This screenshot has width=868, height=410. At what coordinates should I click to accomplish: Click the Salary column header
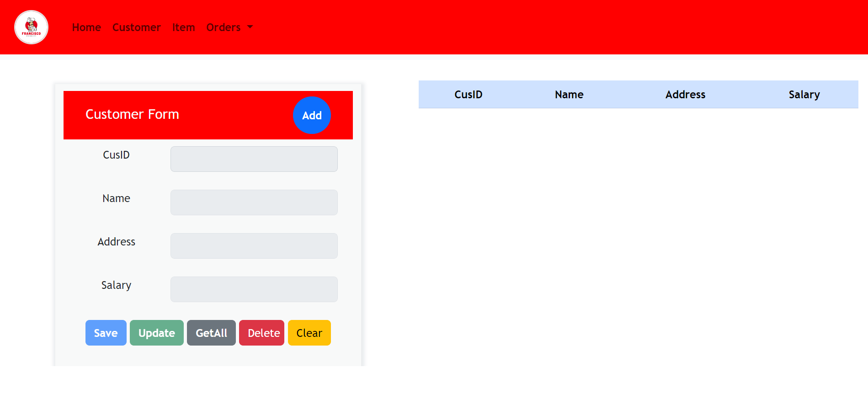[x=804, y=95]
